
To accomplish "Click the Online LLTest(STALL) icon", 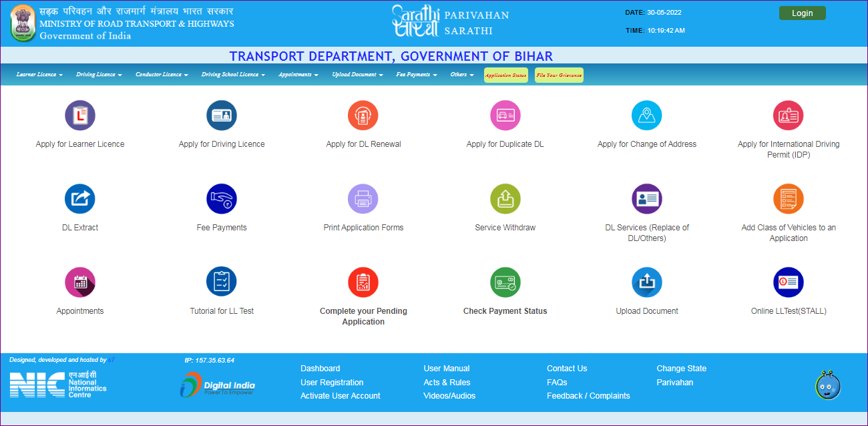I will [788, 282].
